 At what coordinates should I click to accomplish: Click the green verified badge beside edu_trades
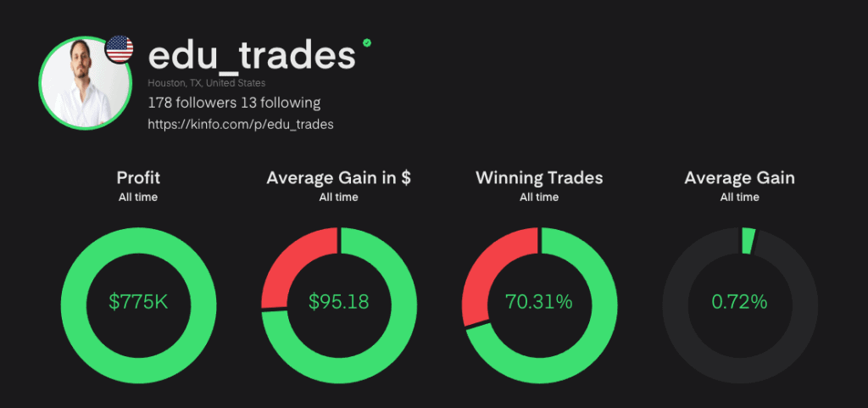366,42
